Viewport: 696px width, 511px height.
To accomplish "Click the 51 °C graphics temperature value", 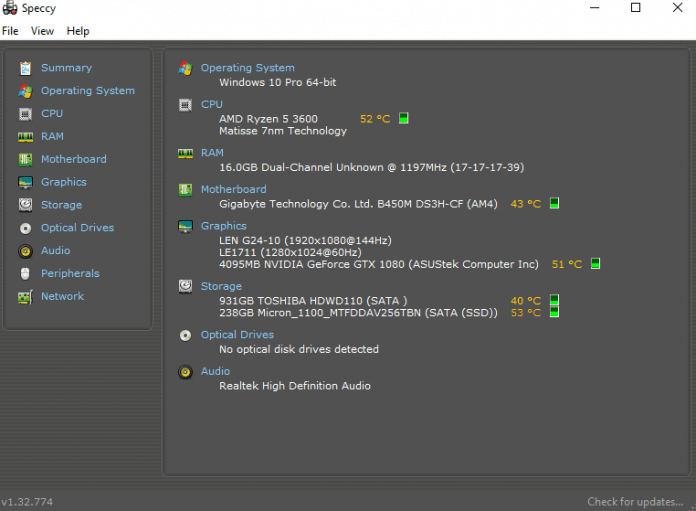I will (x=567, y=265).
